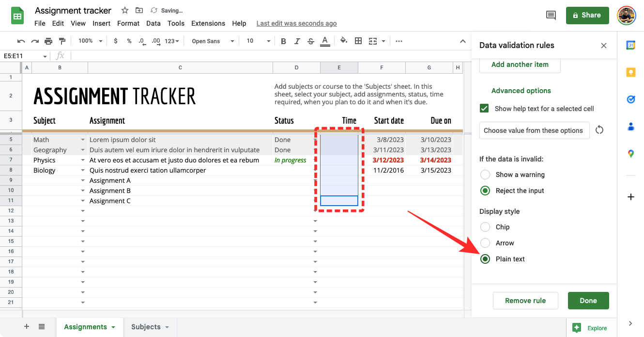Viewport: 644px width, 337px height.
Task: Click the print icon
Action: [x=48, y=41]
